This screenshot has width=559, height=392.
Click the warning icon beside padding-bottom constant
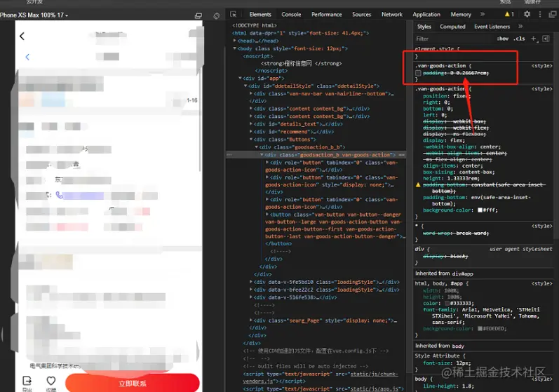pyautogui.click(x=418, y=185)
